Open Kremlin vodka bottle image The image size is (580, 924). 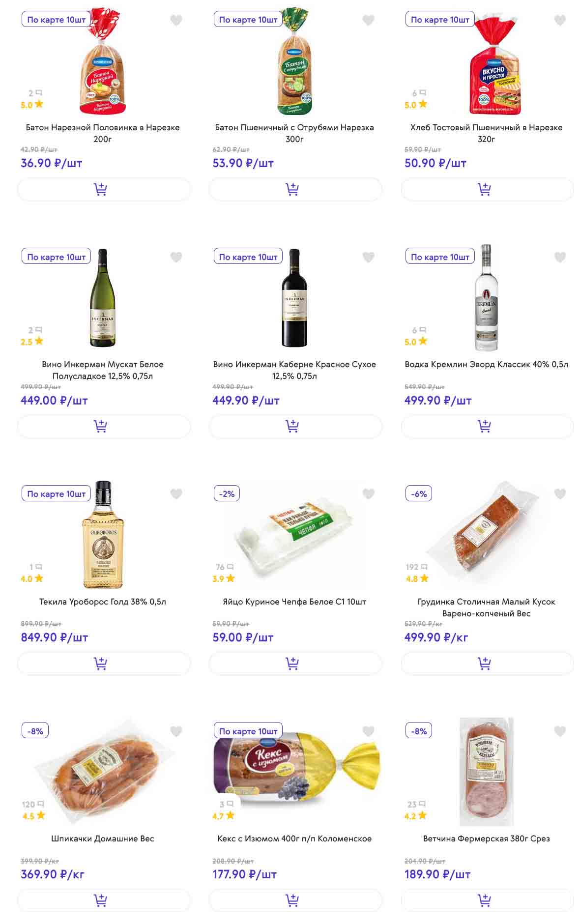[486, 298]
